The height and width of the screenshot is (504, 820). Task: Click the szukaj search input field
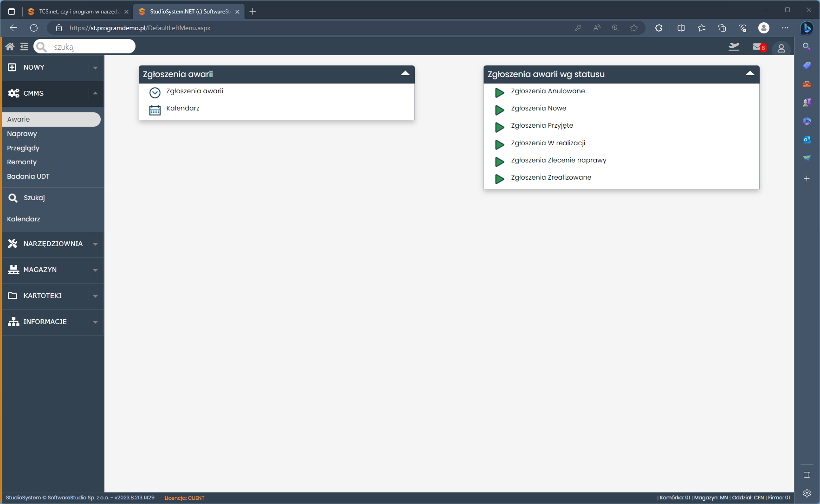tap(90, 47)
